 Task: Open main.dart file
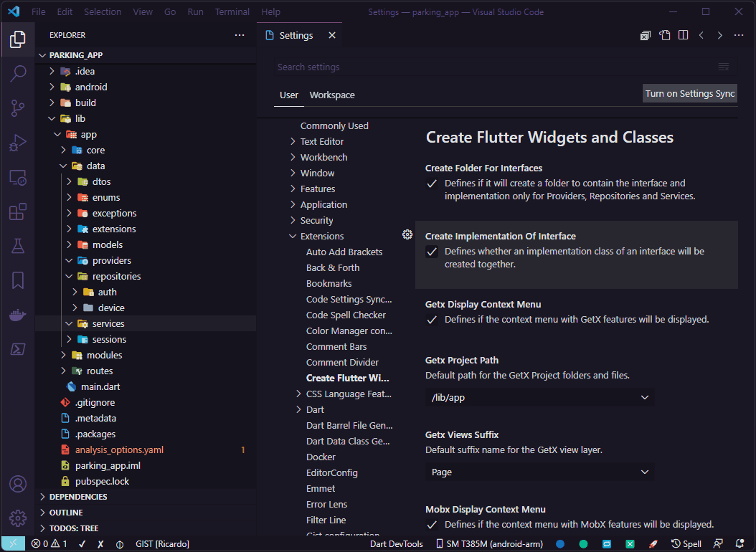pyautogui.click(x=100, y=387)
